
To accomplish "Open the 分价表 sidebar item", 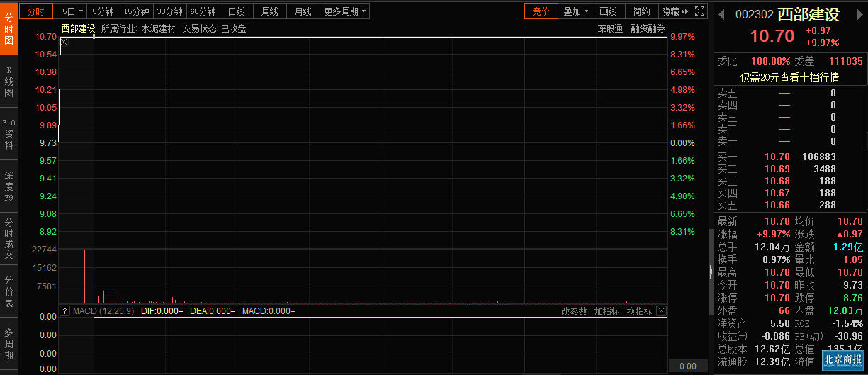I will pos(9,291).
